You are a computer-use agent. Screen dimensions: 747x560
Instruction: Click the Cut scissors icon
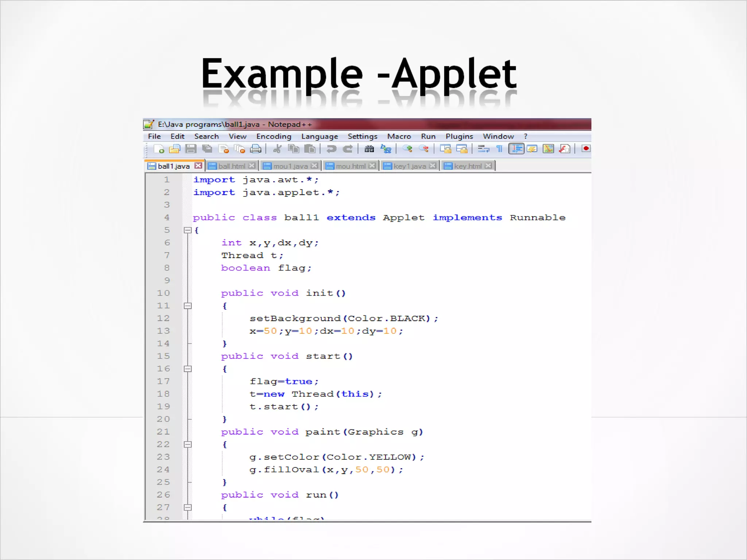tap(277, 149)
